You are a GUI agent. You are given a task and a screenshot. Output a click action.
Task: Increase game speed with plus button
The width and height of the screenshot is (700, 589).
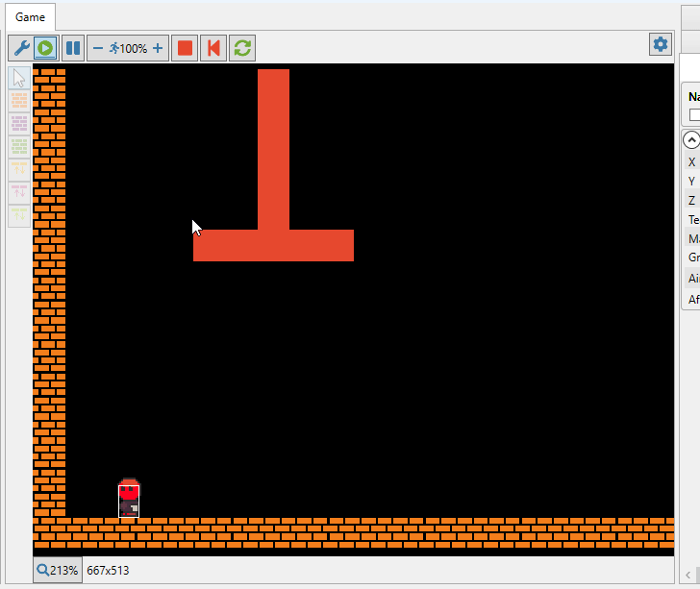coord(158,48)
